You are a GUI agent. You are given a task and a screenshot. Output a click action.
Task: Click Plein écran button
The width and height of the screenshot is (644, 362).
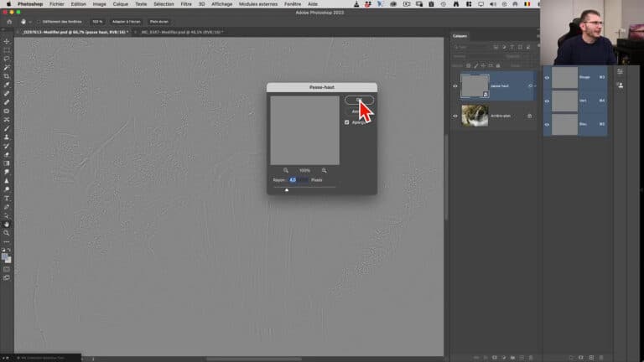(159, 22)
